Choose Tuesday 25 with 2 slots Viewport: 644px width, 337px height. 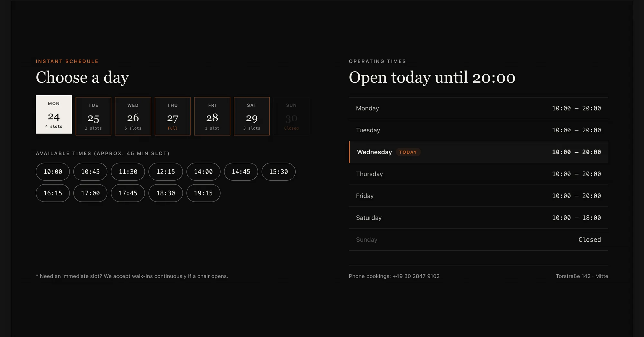tap(93, 116)
